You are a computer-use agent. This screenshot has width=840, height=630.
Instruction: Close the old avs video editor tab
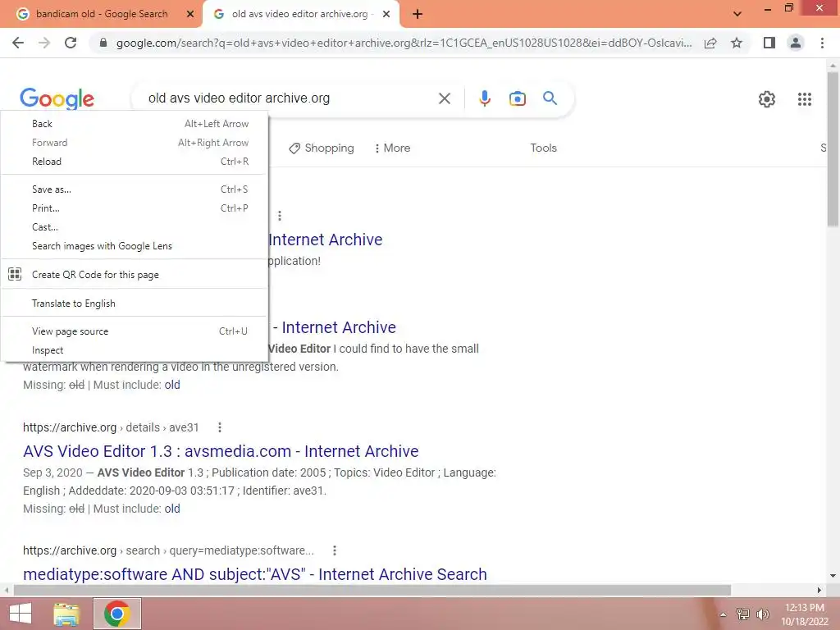(x=386, y=14)
